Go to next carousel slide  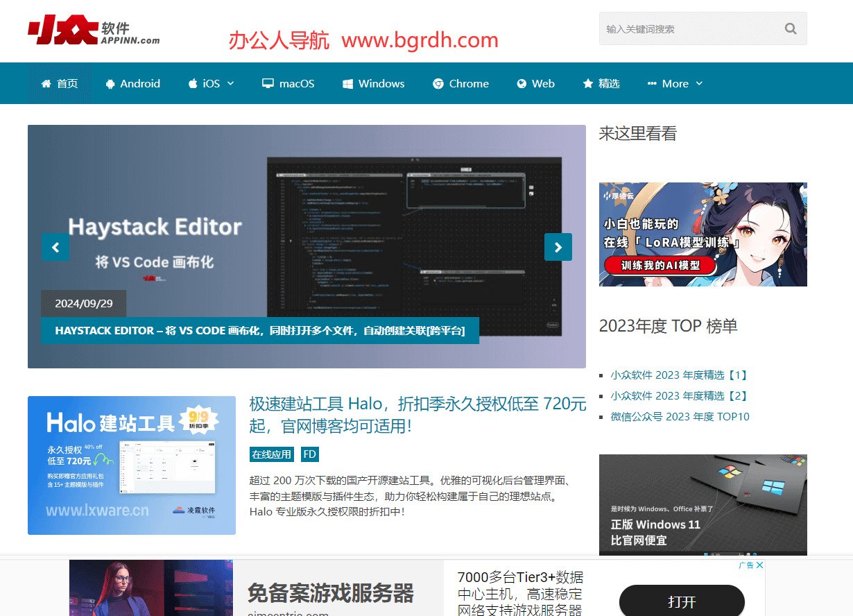pyautogui.click(x=558, y=247)
